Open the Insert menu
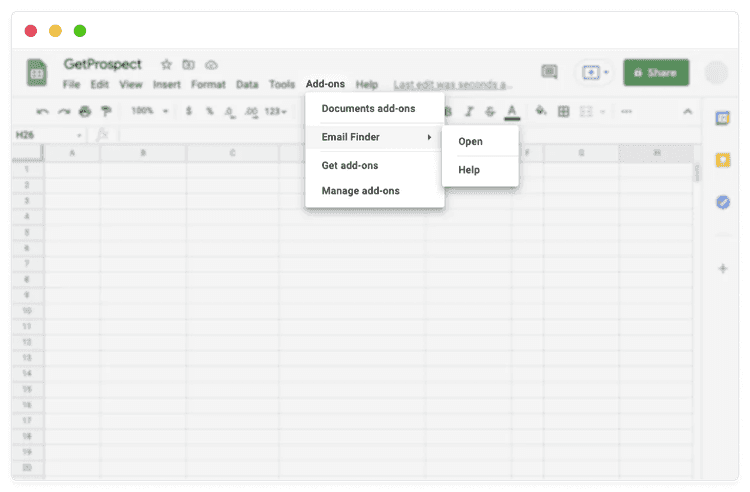The image size is (750, 492). (166, 85)
